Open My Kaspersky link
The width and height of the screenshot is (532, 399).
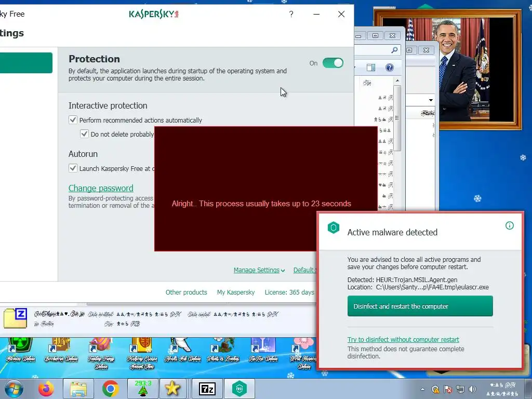[x=236, y=292]
